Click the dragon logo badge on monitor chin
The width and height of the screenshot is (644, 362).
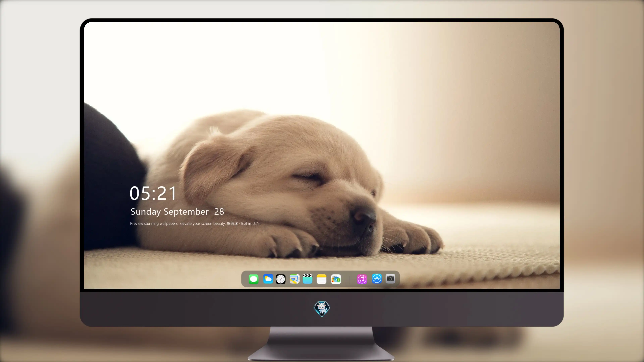click(322, 309)
